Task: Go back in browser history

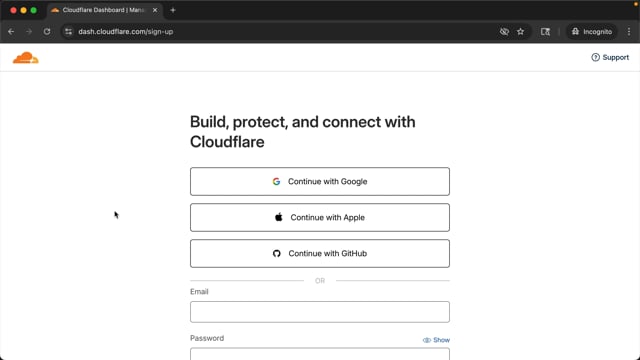Action: pos(11,31)
